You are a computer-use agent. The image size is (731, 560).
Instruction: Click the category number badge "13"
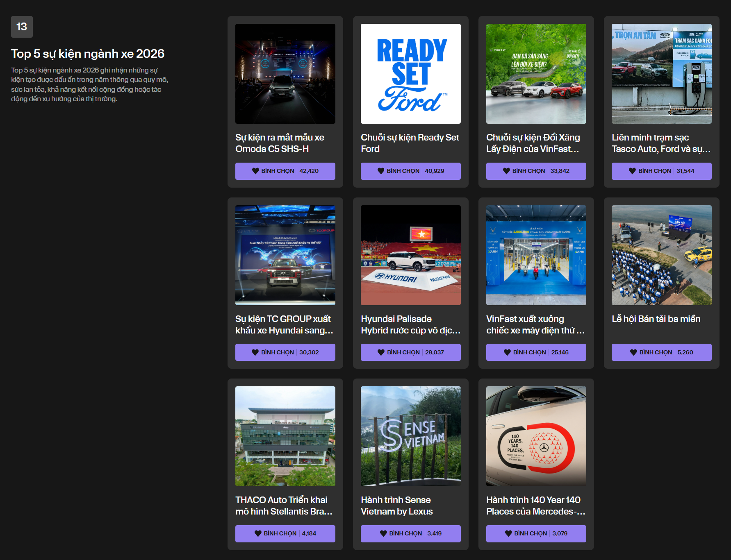(22, 27)
